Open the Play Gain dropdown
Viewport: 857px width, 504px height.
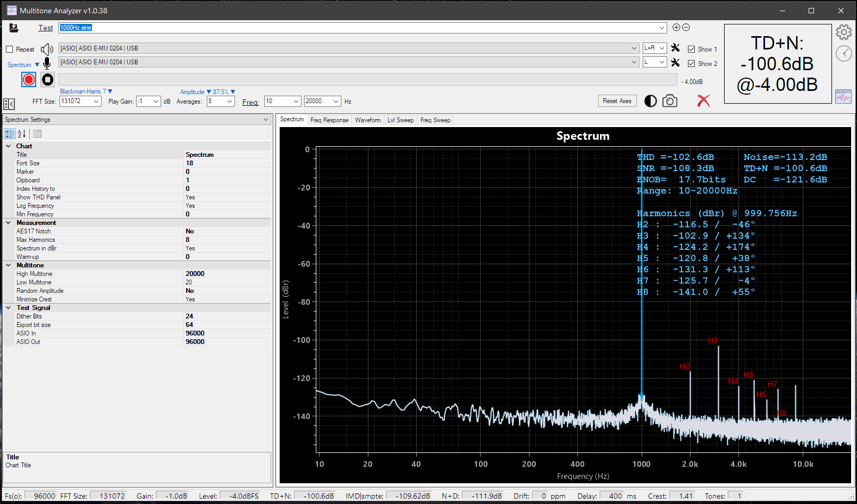tap(156, 101)
